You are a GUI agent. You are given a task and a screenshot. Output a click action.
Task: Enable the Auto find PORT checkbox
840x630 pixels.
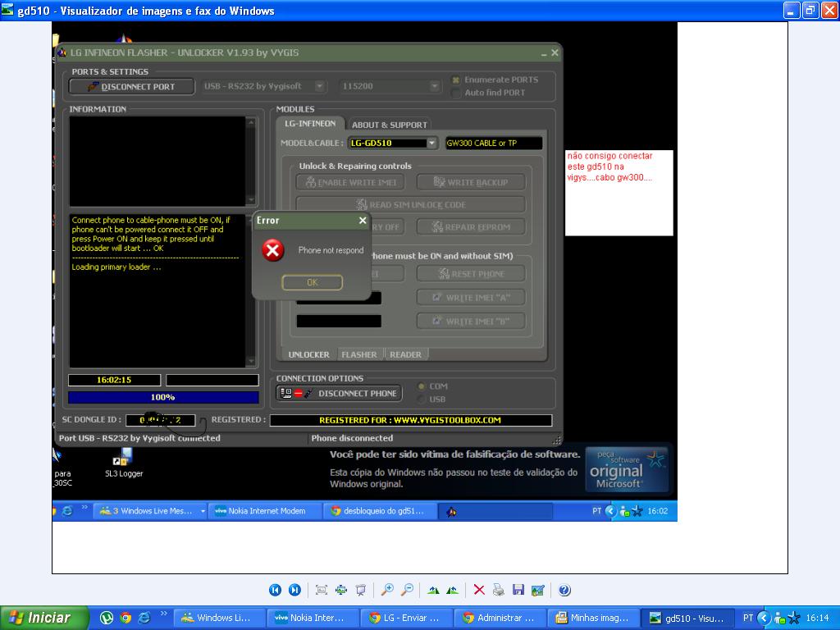pyautogui.click(x=456, y=94)
